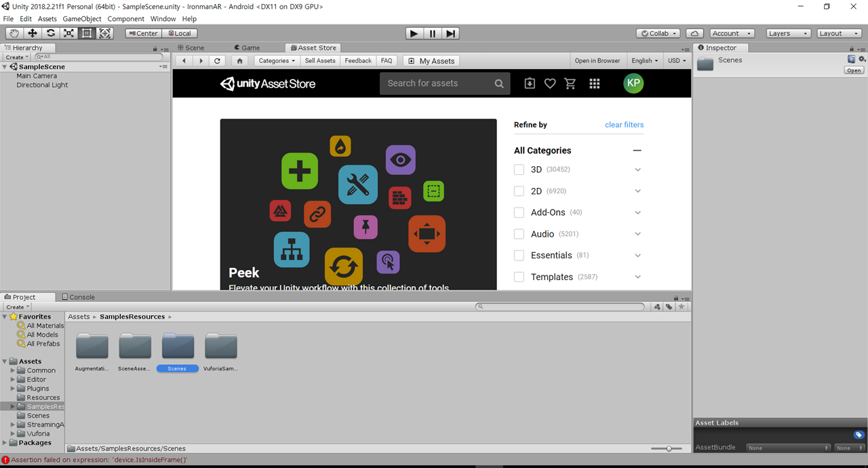This screenshot has width=868, height=468.
Task: Toggle pivot Center mode button
Action: tap(144, 33)
